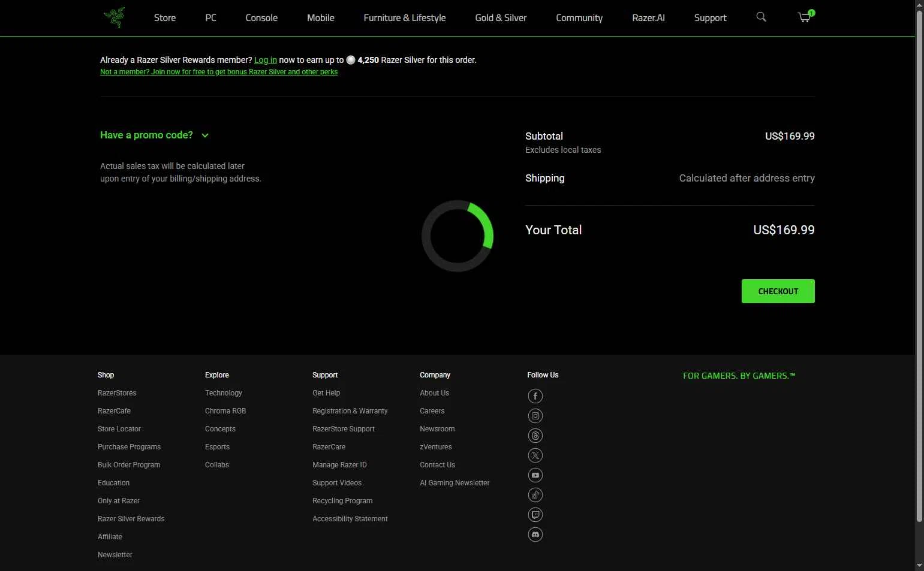Open the Support nav menu

(710, 18)
